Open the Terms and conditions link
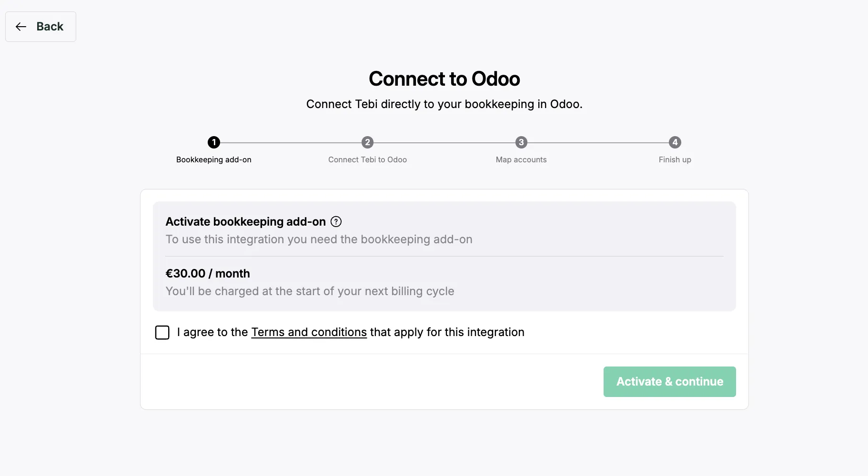Image resolution: width=868 pixels, height=476 pixels. 309,332
